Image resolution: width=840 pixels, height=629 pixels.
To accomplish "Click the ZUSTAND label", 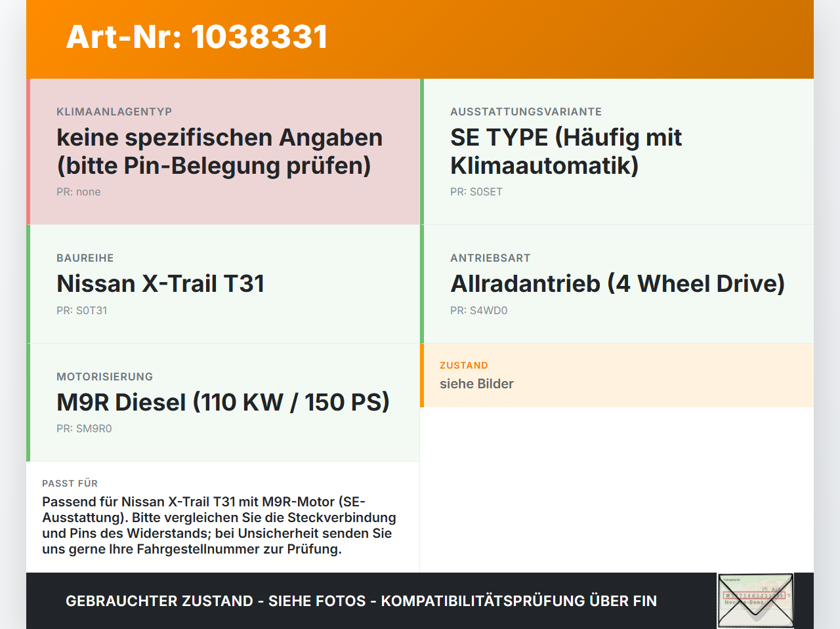I will [464, 365].
